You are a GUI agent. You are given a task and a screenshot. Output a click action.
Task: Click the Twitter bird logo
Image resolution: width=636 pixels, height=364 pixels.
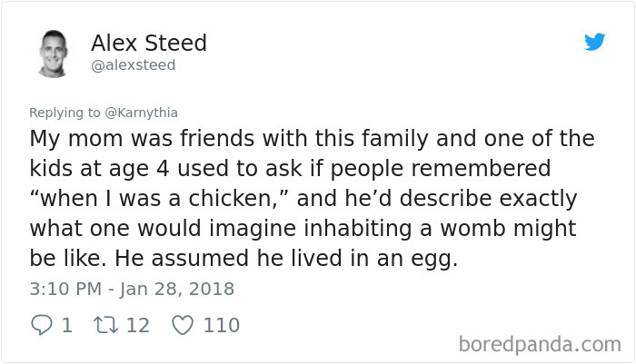pos(595,42)
